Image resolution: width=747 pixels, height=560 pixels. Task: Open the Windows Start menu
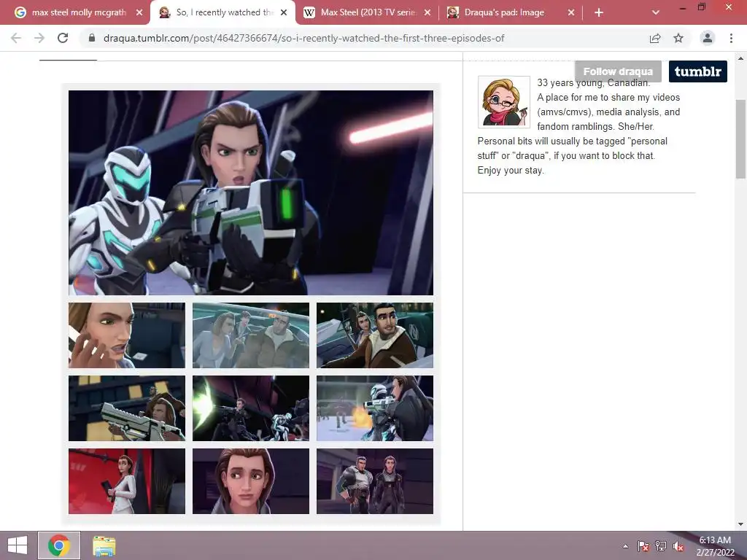(18, 545)
